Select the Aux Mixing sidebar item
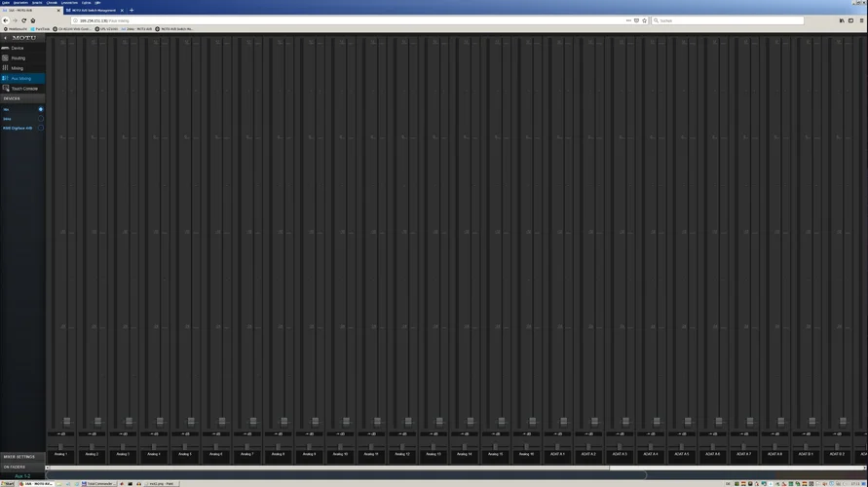Viewport: 868px width, 487px height. pyautogui.click(x=22, y=79)
